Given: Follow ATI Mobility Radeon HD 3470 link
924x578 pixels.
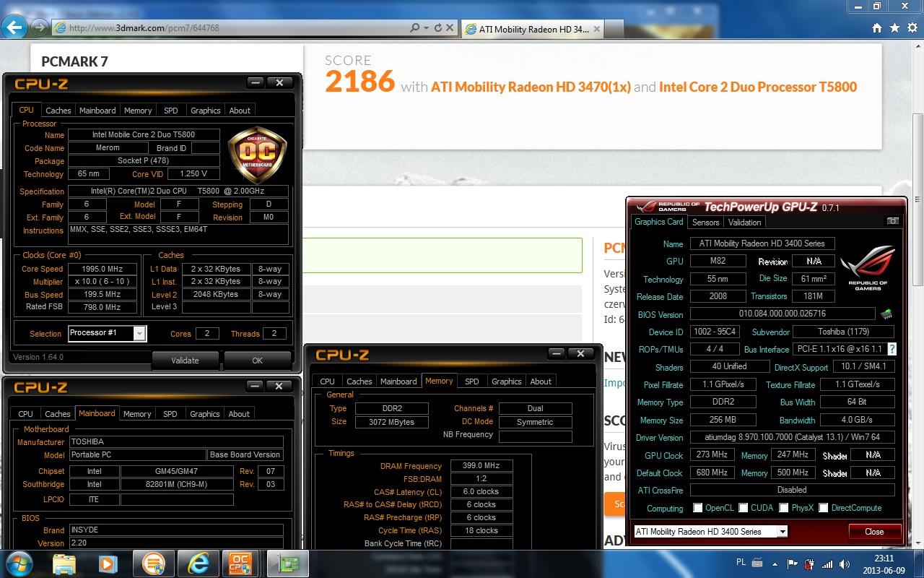Looking at the screenshot, I should (531, 87).
